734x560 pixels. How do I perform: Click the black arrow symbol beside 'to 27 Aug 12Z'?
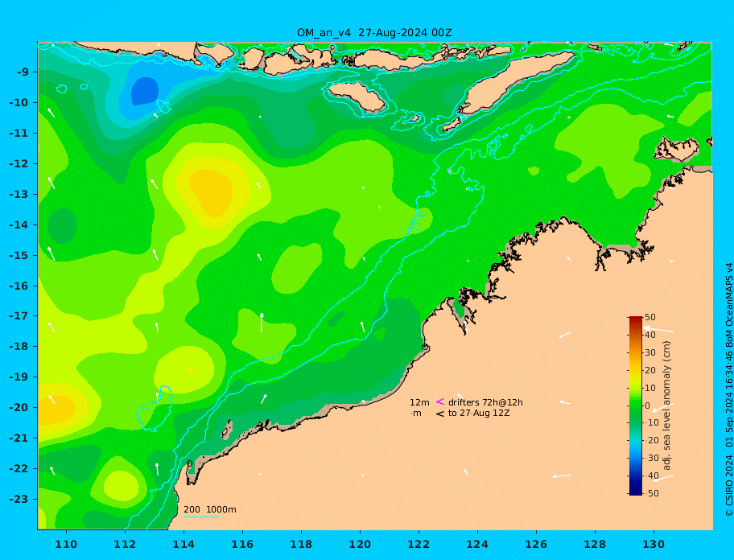click(x=440, y=414)
